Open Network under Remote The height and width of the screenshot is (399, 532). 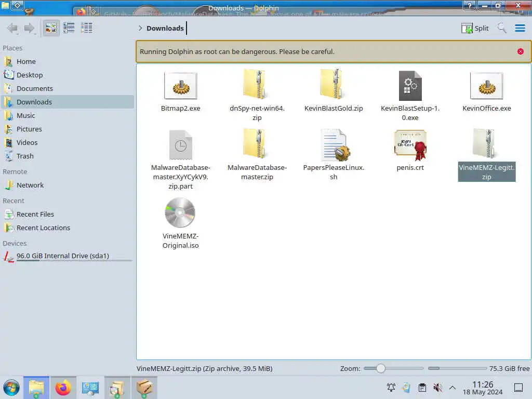(x=68, y=185)
